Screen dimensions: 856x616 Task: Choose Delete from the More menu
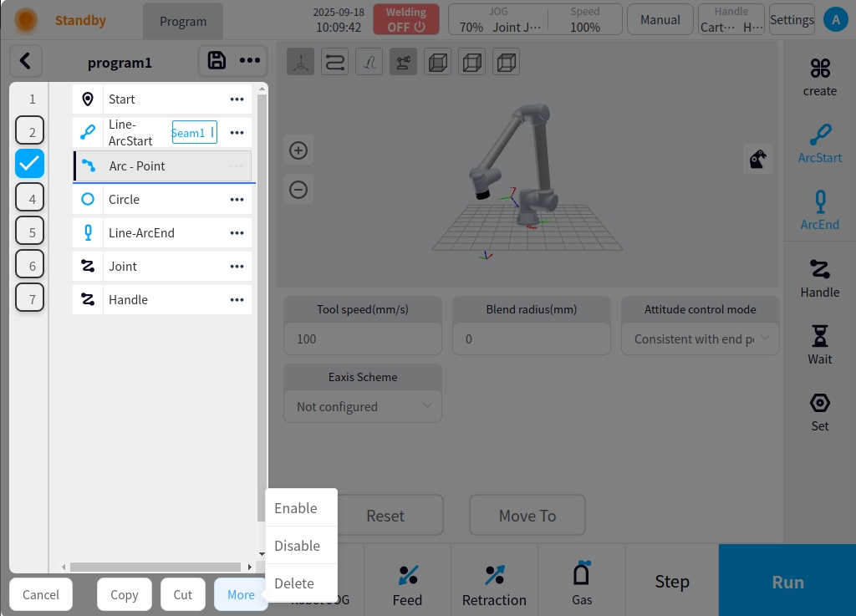(x=294, y=583)
